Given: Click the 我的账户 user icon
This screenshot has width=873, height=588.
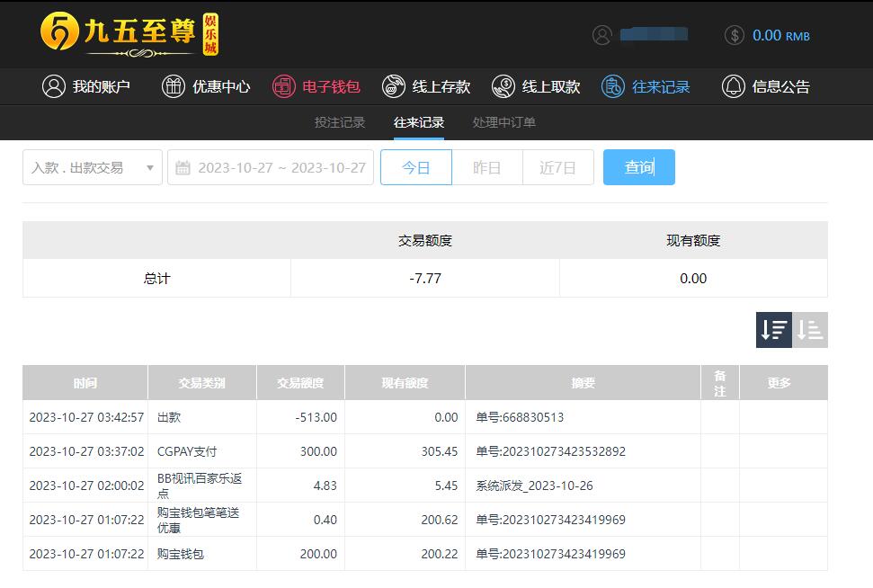Looking at the screenshot, I should [x=54, y=86].
